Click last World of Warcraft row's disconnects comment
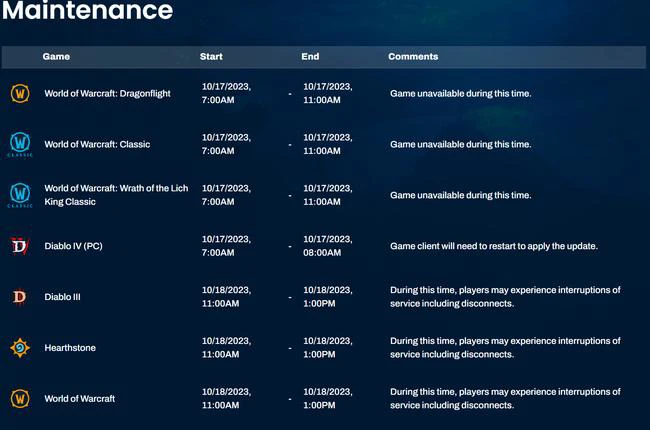The image size is (650, 430). (505, 398)
